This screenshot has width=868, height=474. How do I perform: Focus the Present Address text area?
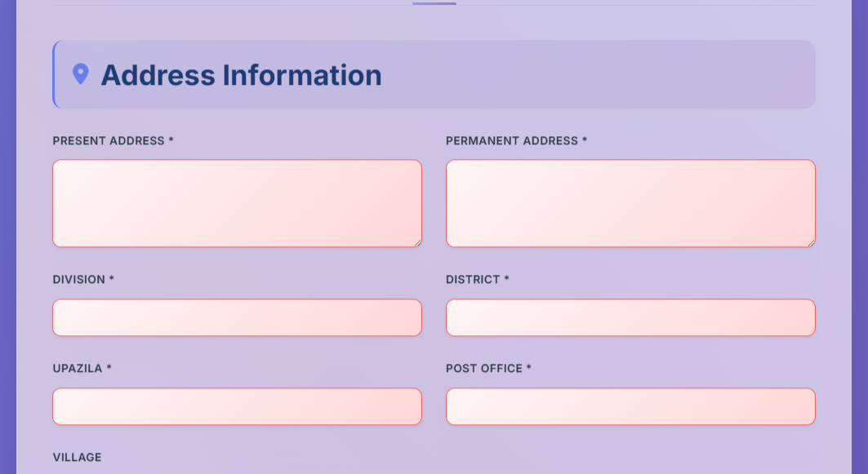tap(237, 203)
